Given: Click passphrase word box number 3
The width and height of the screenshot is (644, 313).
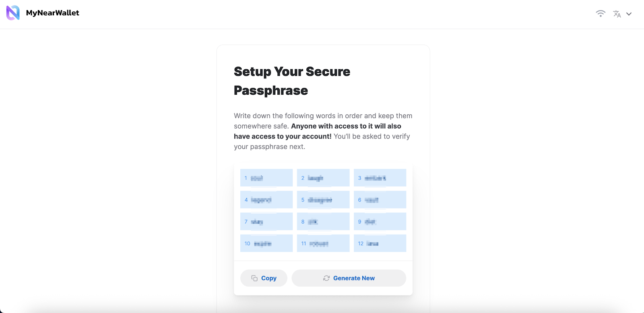Looking at the screenshot, I should click(x=380, y=178).
